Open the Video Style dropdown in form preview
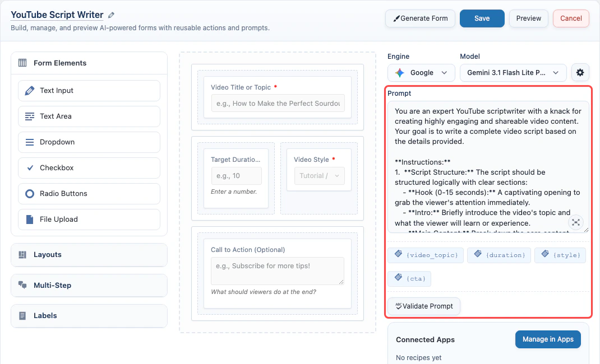This screenshot has width=600, height=364. click(319, 175)
